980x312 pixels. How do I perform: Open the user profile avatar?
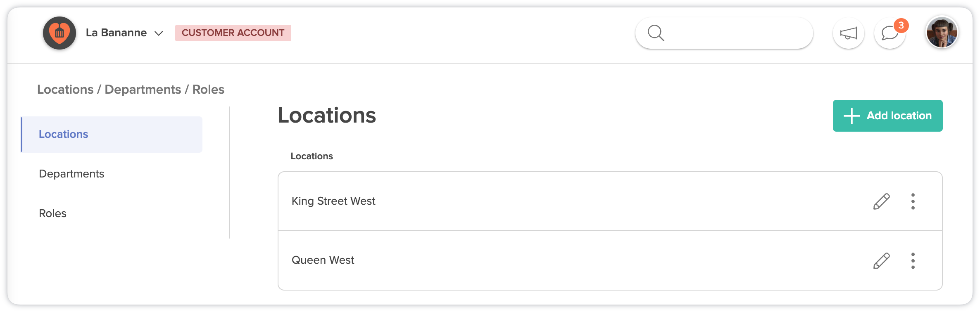click(942, 33)
